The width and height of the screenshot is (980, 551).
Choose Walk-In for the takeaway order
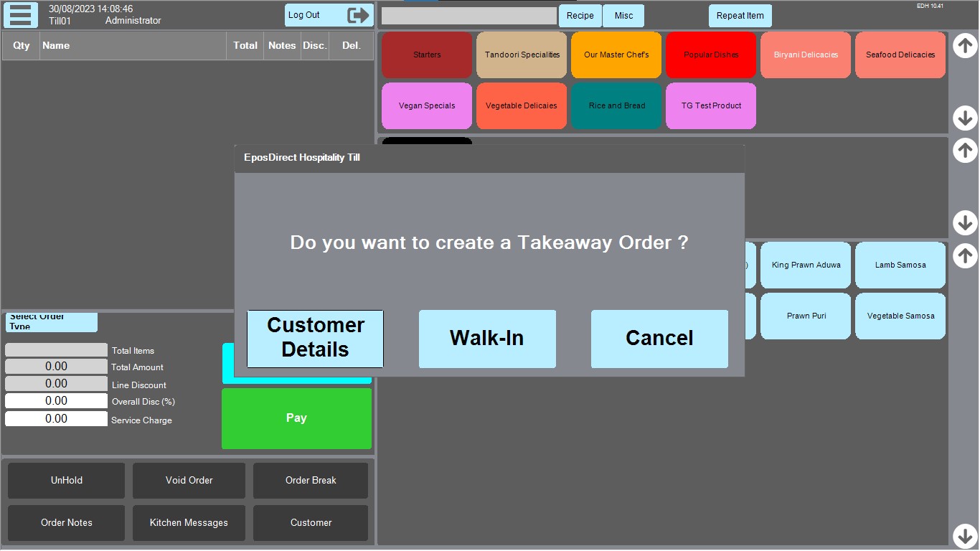tap(487, 339)
